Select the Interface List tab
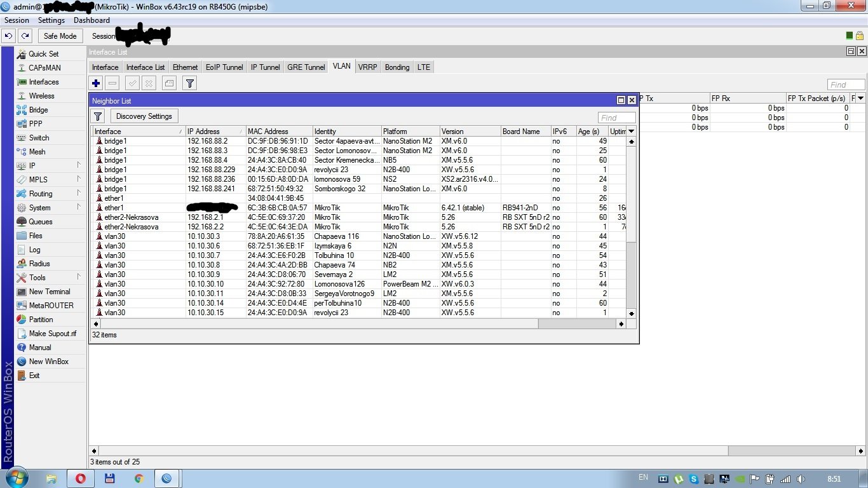Viewport: 868px width, 488px height. coord(146,67)
